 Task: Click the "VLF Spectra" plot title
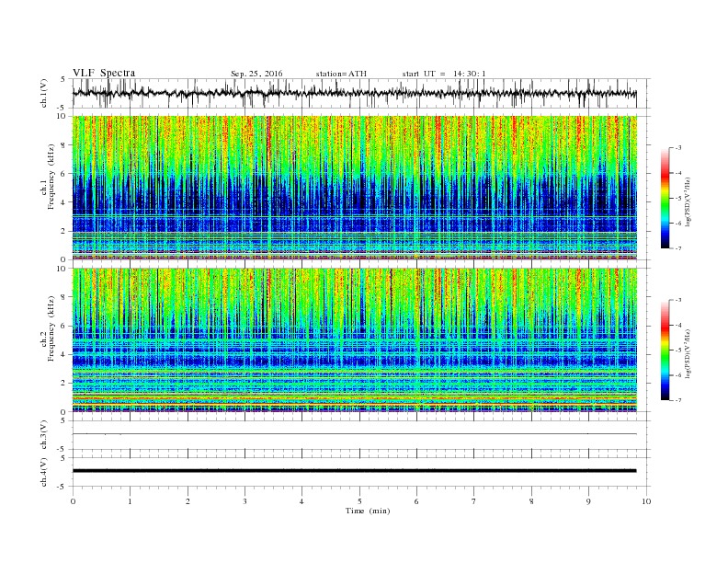click(x=104, y=73)
